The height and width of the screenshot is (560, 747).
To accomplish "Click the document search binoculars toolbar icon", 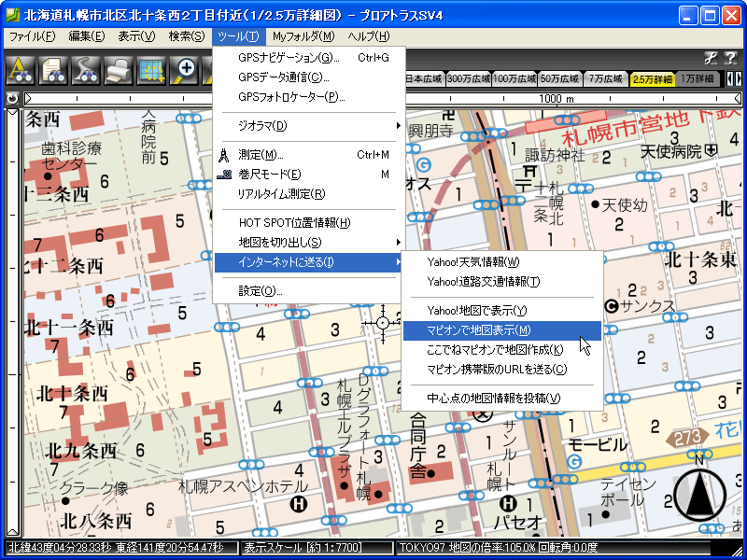I will point(53,71).
